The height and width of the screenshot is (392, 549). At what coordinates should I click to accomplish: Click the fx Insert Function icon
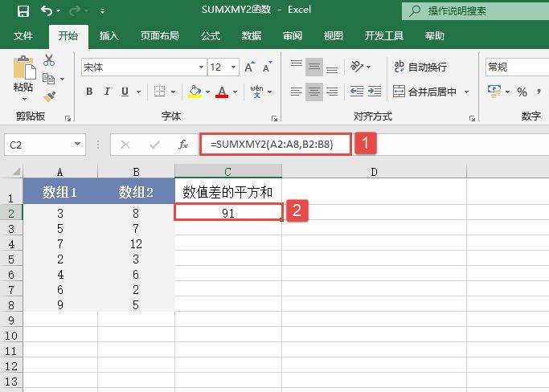(x=183, y=145)
